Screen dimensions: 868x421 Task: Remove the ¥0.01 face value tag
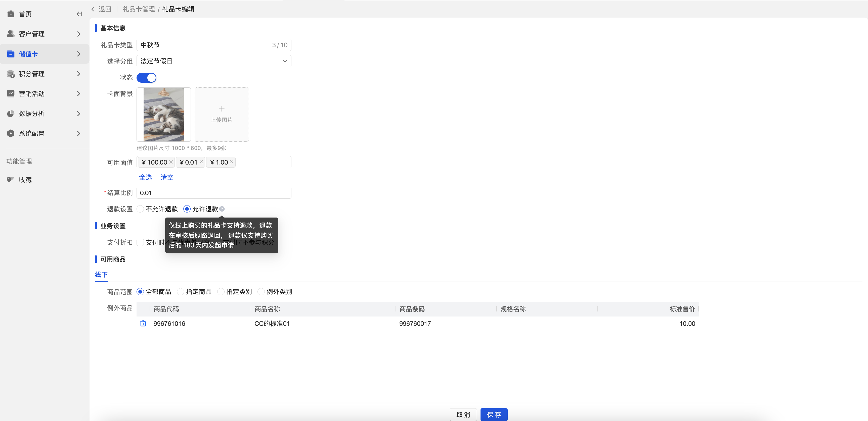coord(201,162)
